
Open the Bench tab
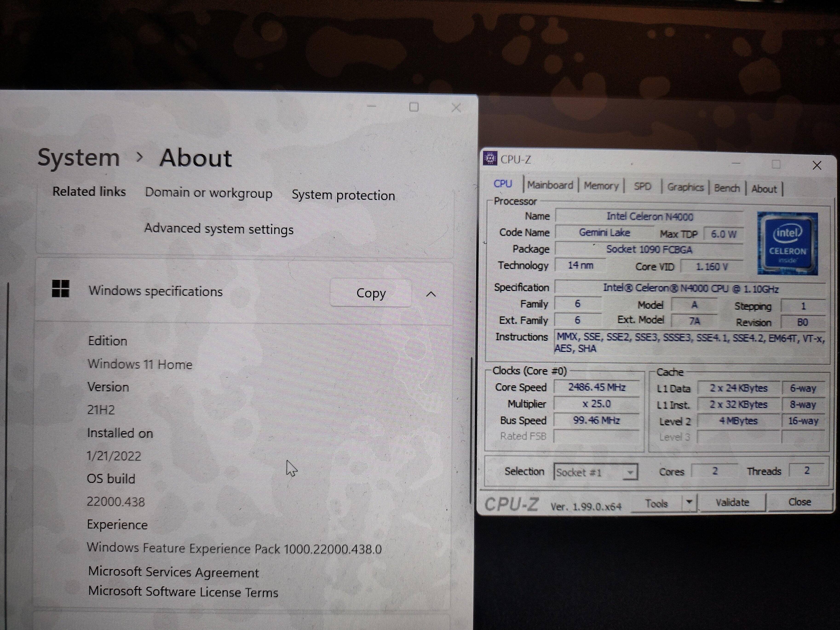[726, 188]
